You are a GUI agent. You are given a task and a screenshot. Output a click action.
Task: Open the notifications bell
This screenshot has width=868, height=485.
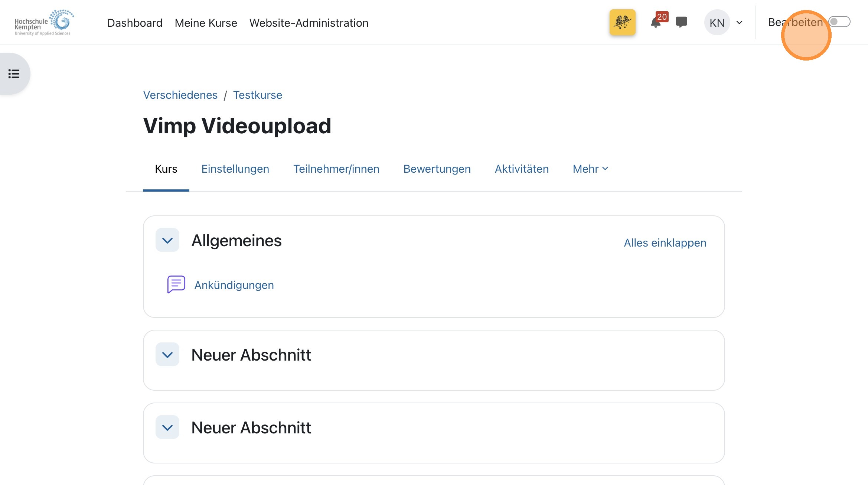[x=656, y=22]
